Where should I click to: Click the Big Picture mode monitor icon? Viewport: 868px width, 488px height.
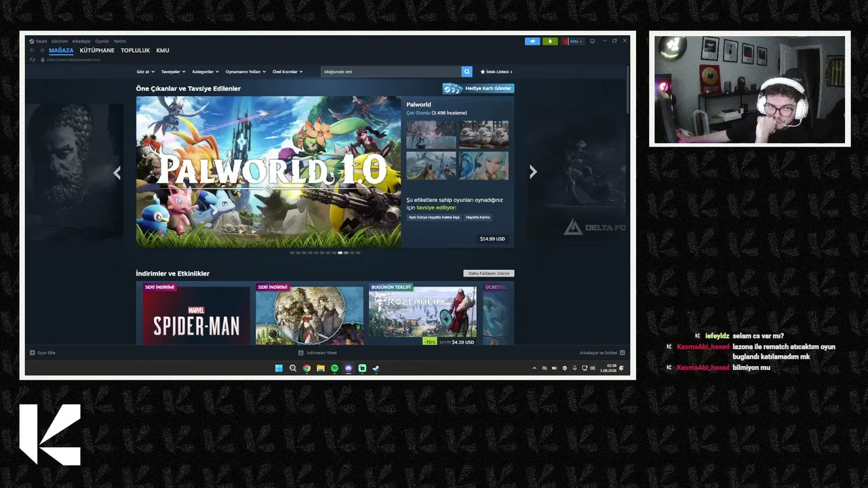pos(592,41)
